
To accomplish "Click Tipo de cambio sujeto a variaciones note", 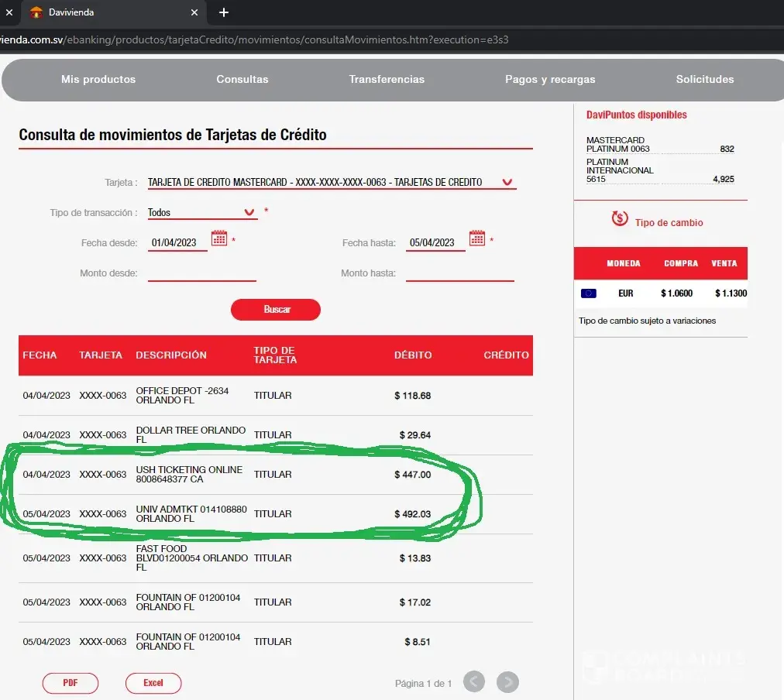I will tap(647, 321).
